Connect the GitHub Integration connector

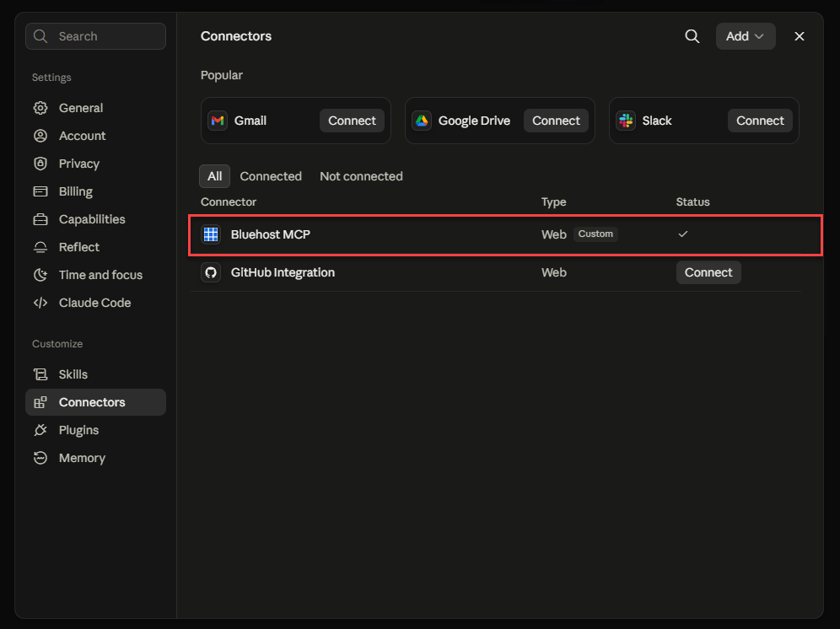tap(708, 272)
